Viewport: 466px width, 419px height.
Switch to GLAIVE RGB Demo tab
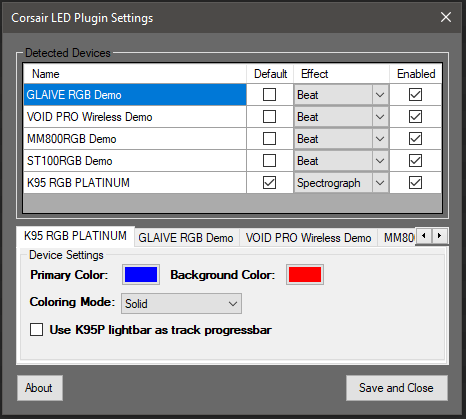click(186, 238)
